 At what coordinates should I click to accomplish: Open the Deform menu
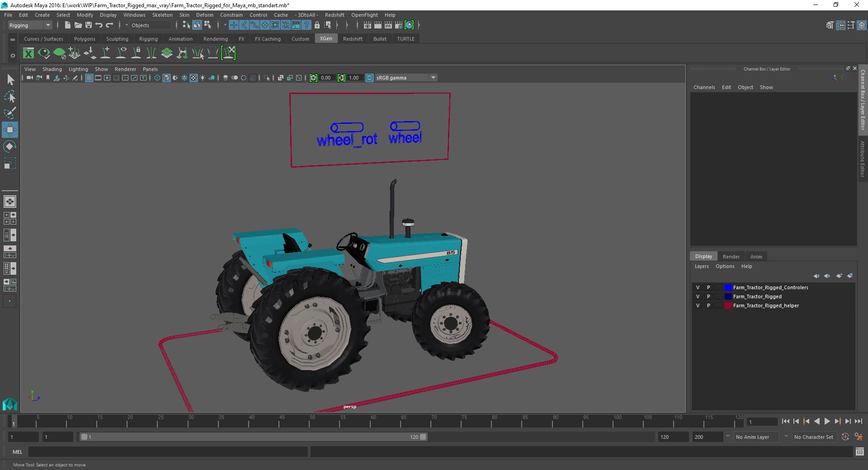205,15
